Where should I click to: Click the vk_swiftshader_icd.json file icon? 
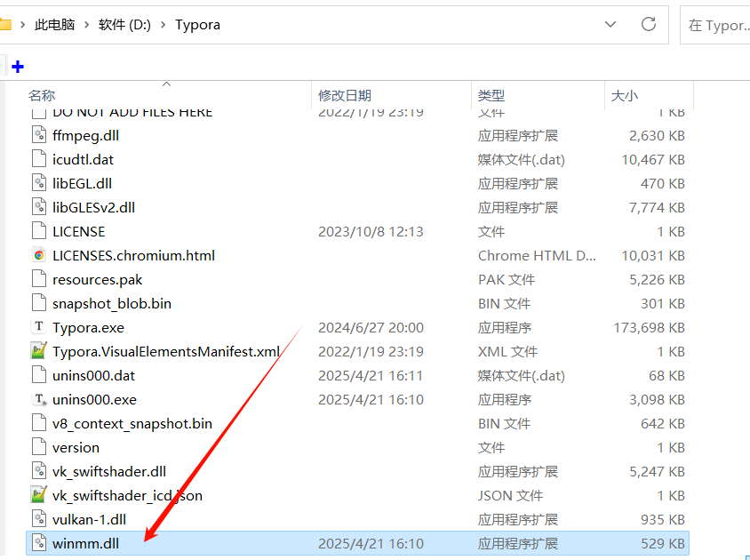(x=39, y=495)
